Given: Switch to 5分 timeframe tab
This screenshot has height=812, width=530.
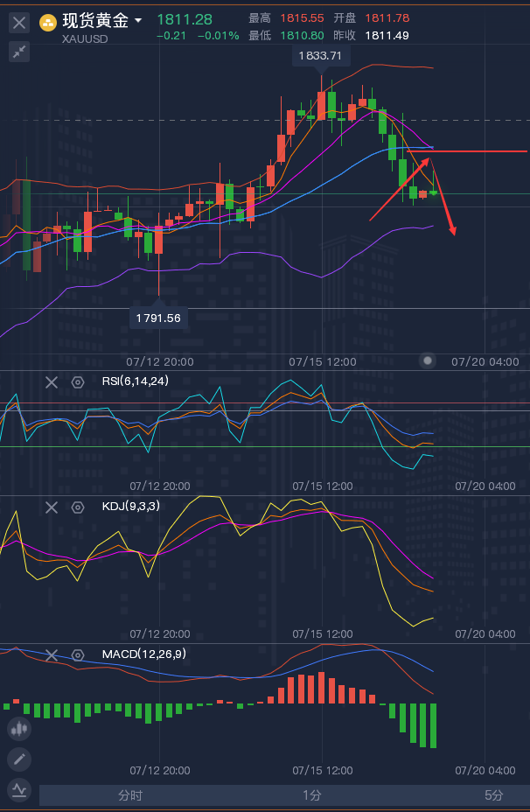Looking at the screenshot, I should (494, 795).
